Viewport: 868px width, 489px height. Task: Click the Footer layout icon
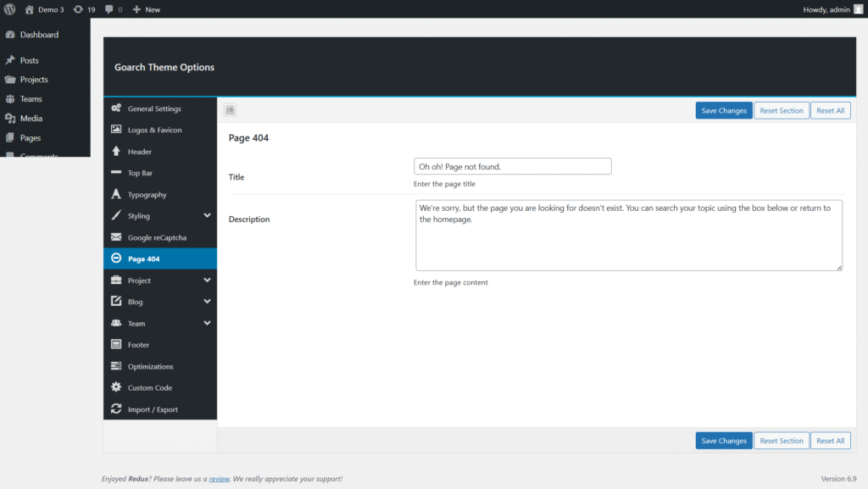(116, 345)
